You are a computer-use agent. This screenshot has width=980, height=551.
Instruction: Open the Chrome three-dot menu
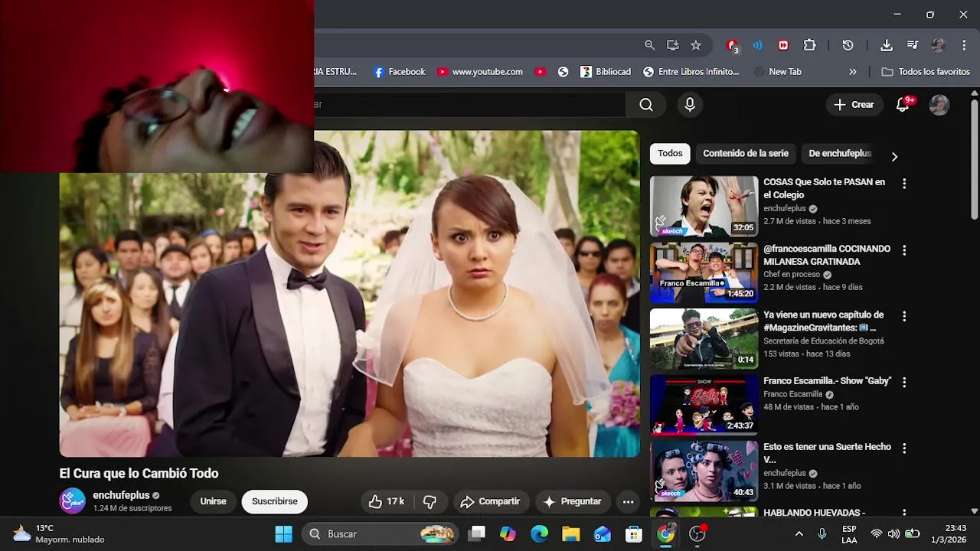(964, 45)
